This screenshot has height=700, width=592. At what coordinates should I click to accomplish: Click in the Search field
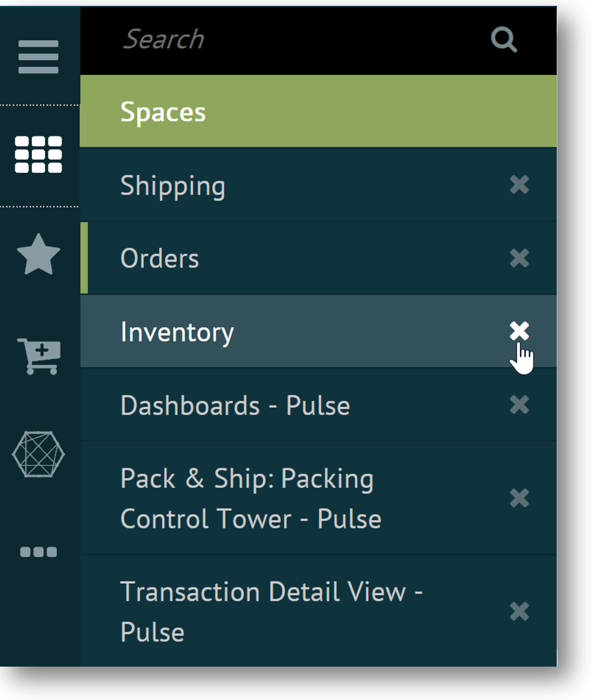[x=288, y=40]
